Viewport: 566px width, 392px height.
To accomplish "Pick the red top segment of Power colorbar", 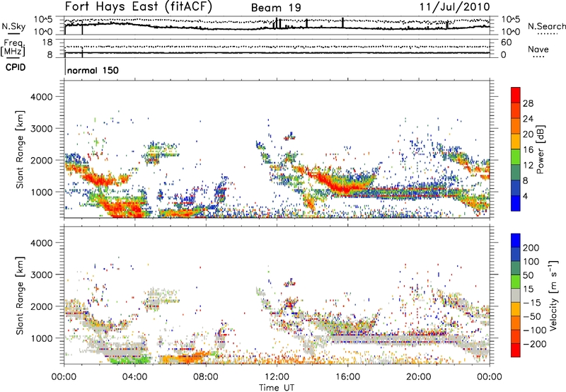I will [x=516, y=95].
